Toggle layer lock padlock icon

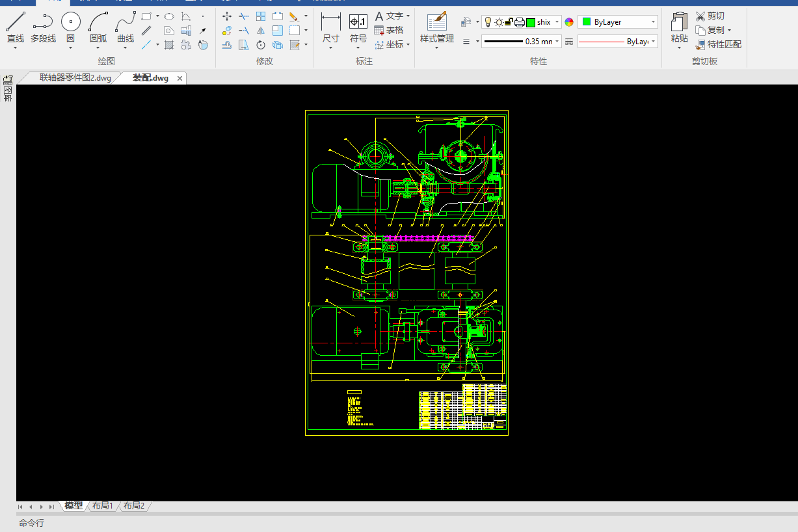tap(509, 22)
